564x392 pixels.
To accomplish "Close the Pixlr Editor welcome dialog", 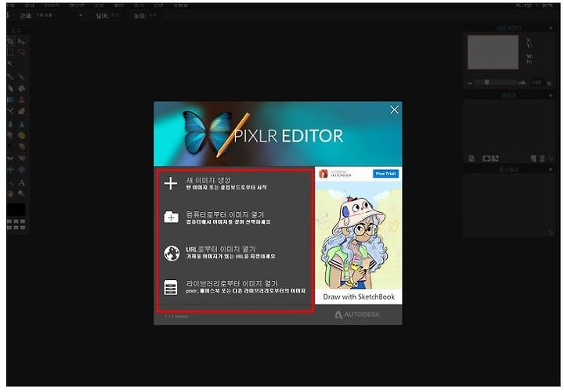I will pos(394,110).
